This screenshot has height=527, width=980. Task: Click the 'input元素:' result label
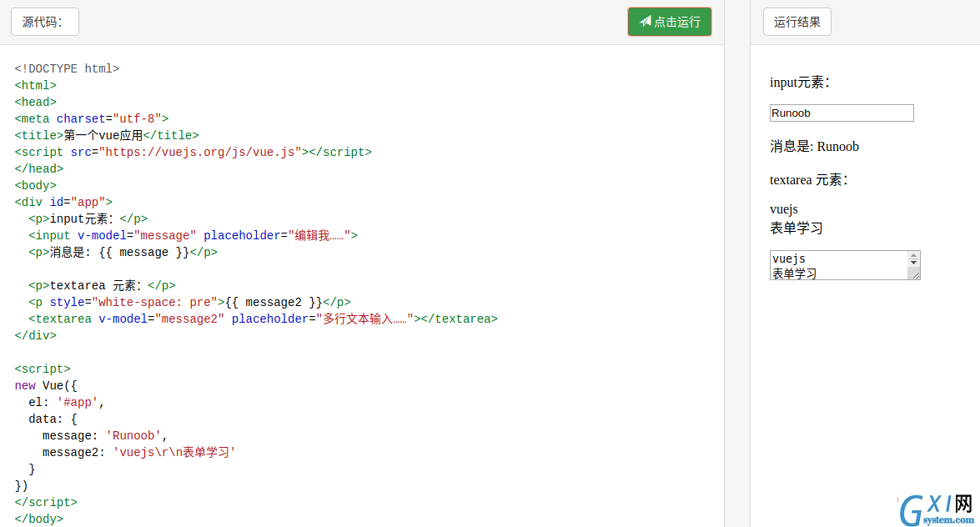tap(799, 83)
